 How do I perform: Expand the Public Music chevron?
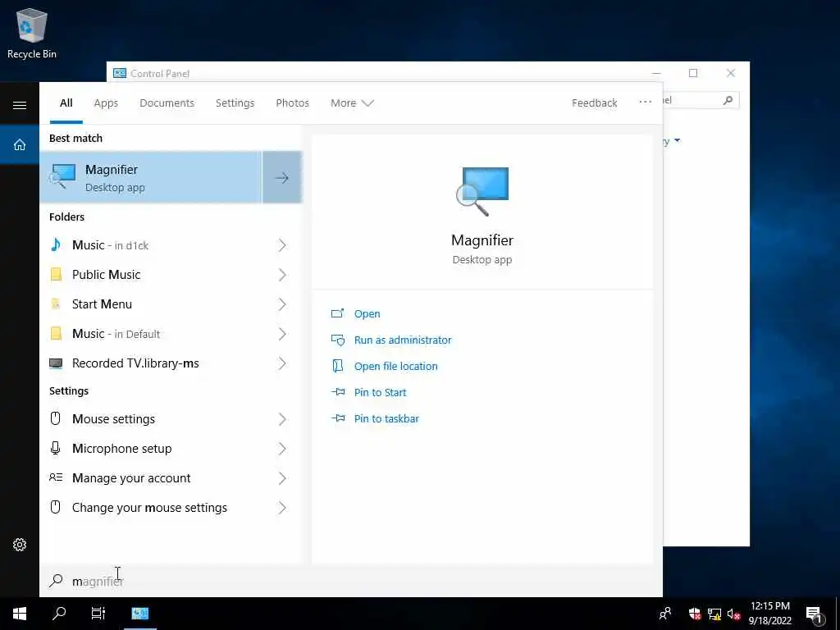click(x=282, y=275)
